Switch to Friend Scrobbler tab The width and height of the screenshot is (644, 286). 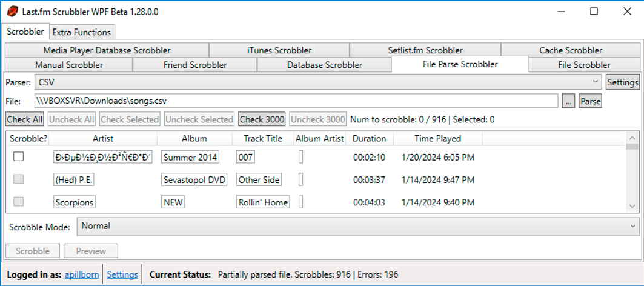click(195, 65)
